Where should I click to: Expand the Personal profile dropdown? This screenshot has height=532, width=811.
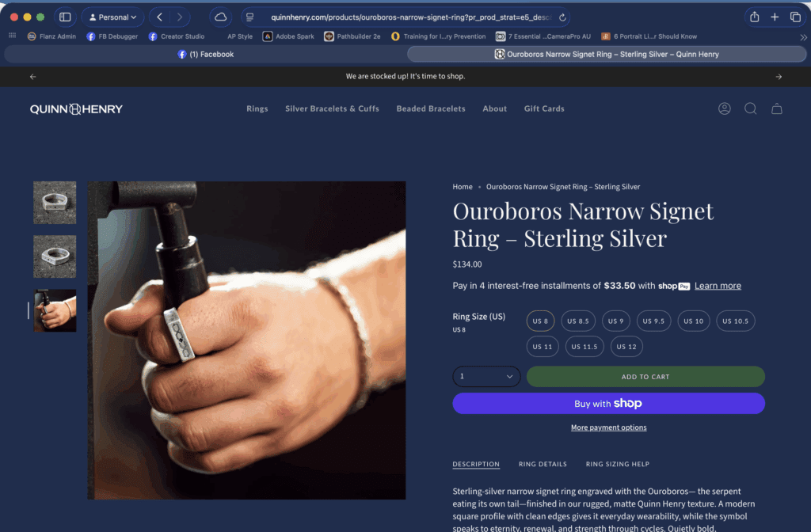click(x=112, y=17)
